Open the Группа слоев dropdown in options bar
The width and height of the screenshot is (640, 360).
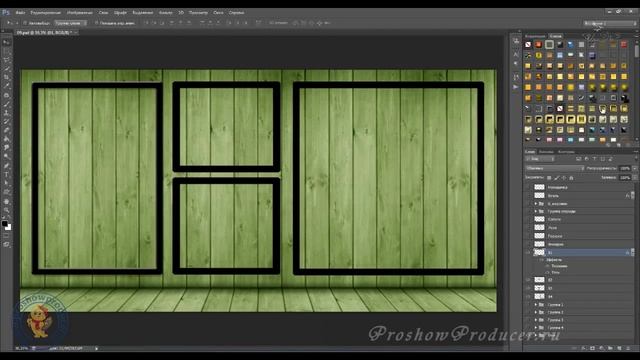coord(71,23)
